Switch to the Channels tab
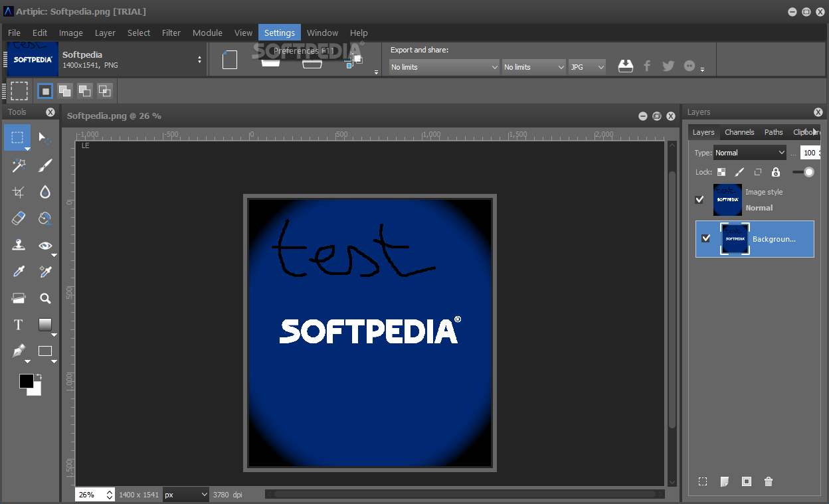Viewport: 829px width, 504px height. [x=739, y=132]
